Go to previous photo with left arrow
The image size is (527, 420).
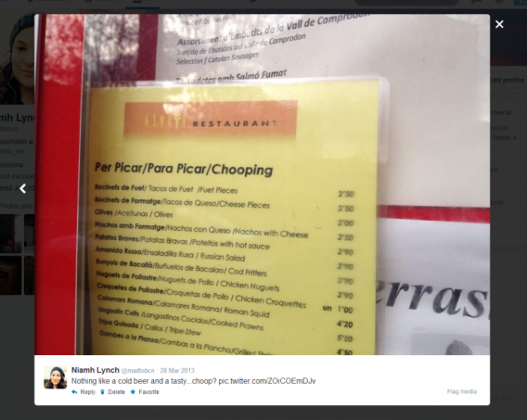23,189
